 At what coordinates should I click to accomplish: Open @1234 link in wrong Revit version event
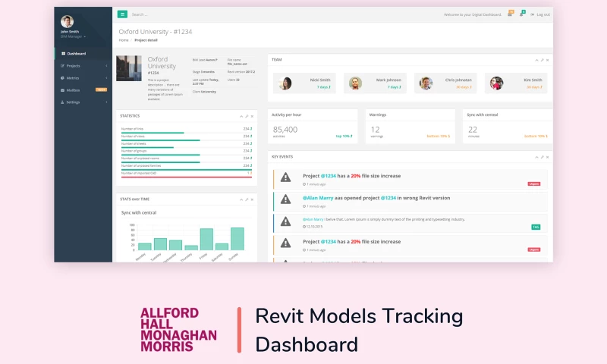(x=388, y=198)
